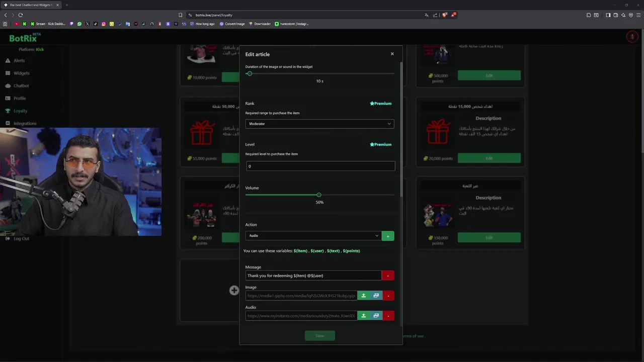Open gallery picker for the Image field
The image size is (644, 362).
coord(376,296)
